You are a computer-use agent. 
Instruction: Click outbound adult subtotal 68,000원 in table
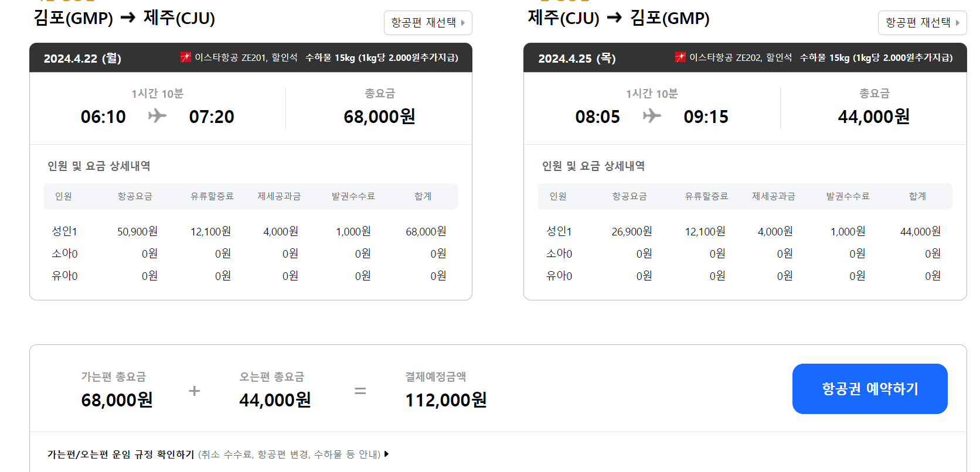pos(426,231)
